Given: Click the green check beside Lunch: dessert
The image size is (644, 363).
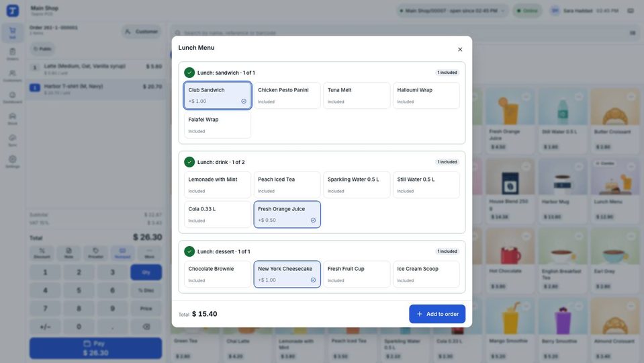Looking at the screenshot, I should click(189, 251).
